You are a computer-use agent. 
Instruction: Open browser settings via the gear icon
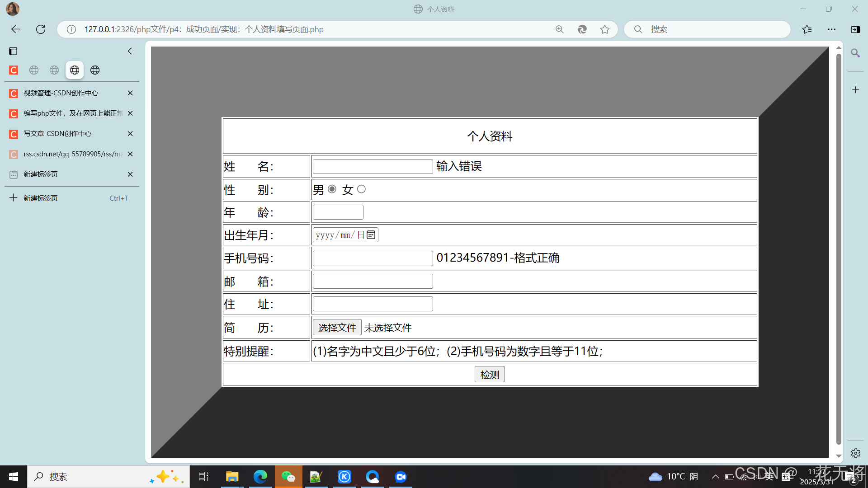coord(855,453)
